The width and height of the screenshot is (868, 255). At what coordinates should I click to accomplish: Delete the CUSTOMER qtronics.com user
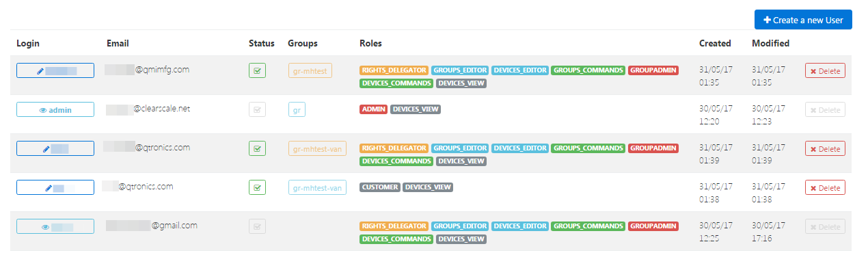pos(825,188)
